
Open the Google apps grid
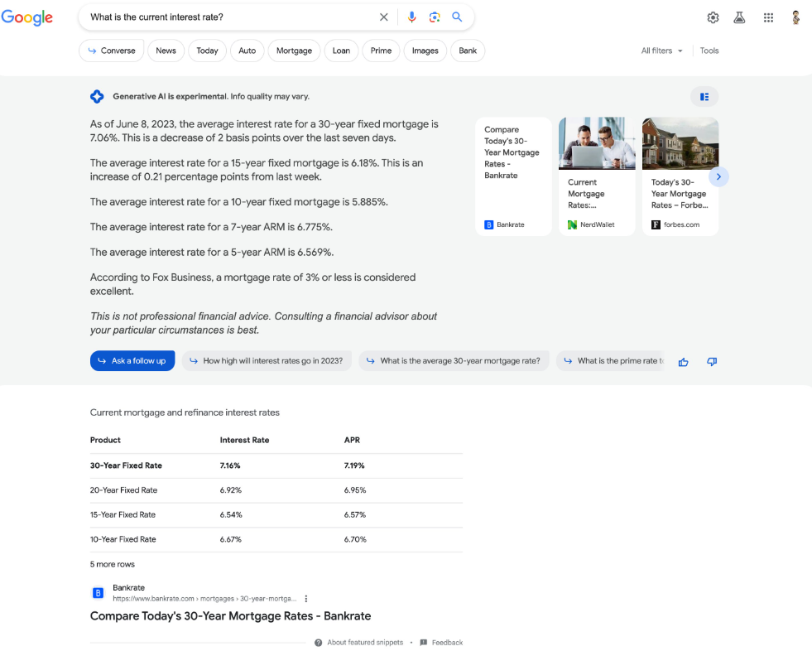tap(768, 17)
